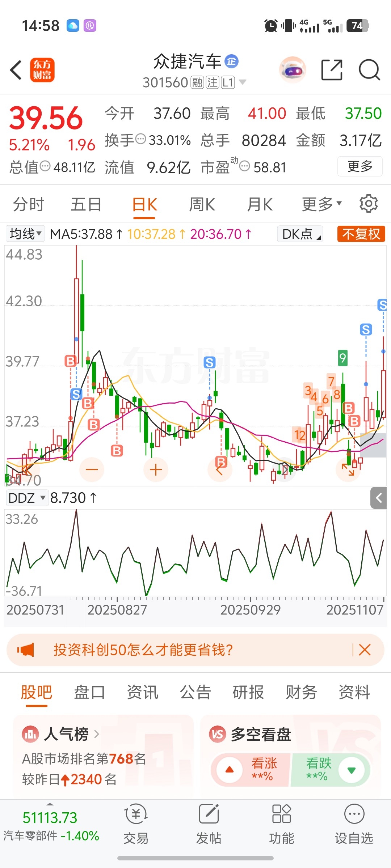
Task: Tap the 9 signal marker on chart
Action: coord(342,358)
